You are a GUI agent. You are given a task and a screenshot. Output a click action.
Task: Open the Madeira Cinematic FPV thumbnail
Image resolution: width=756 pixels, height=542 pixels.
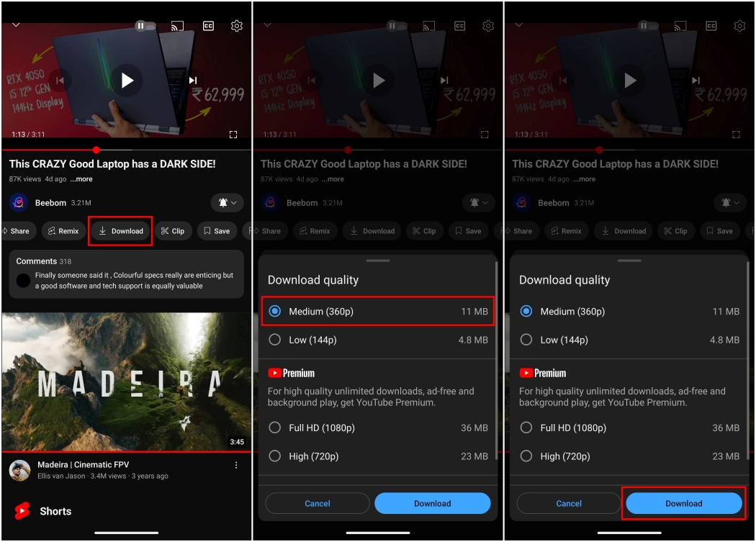pos(126,381)
